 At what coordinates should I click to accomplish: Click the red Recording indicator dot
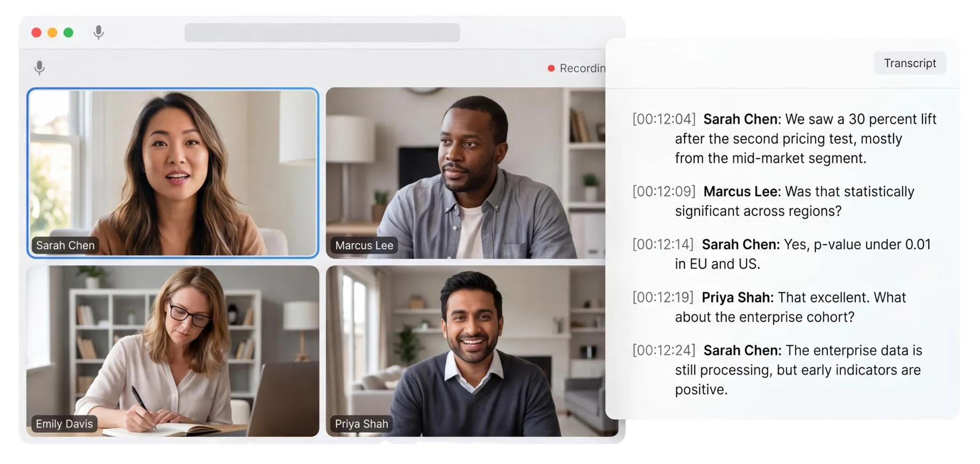pyautogui.click(x=551, y=69)
